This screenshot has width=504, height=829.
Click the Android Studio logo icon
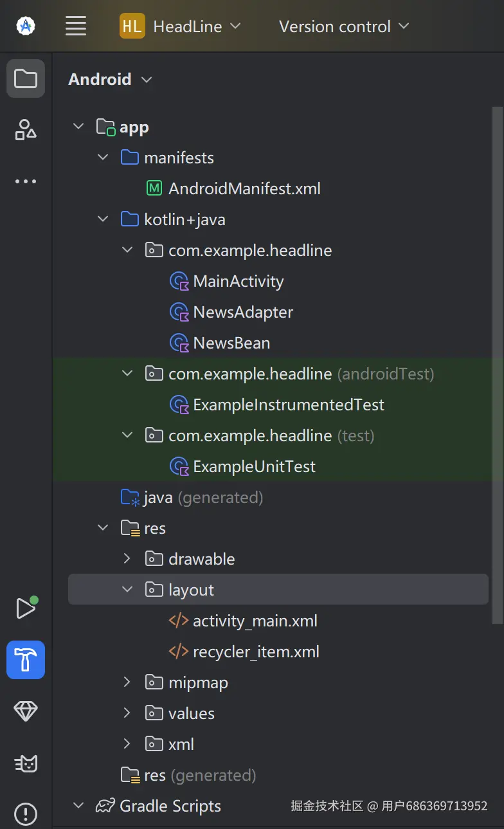(26, 26)
